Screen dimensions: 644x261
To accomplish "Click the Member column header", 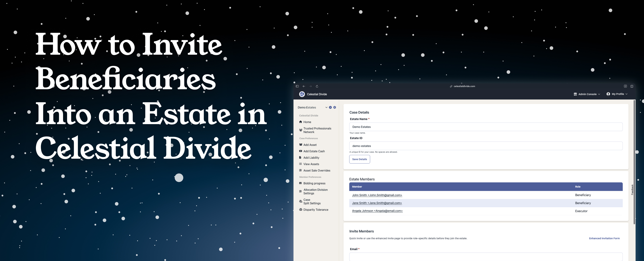I will pos(357,187).
